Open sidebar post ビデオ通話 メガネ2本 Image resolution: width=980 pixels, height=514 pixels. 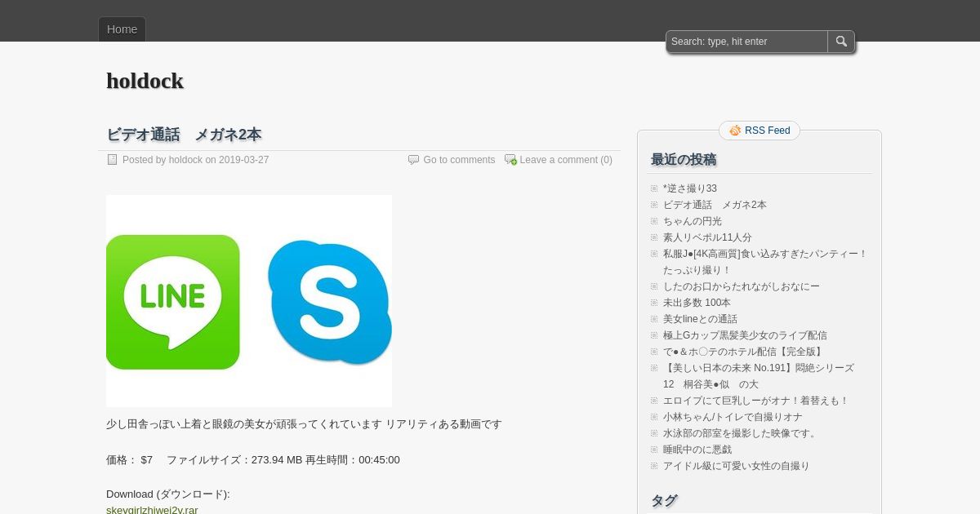pos(715,205)
